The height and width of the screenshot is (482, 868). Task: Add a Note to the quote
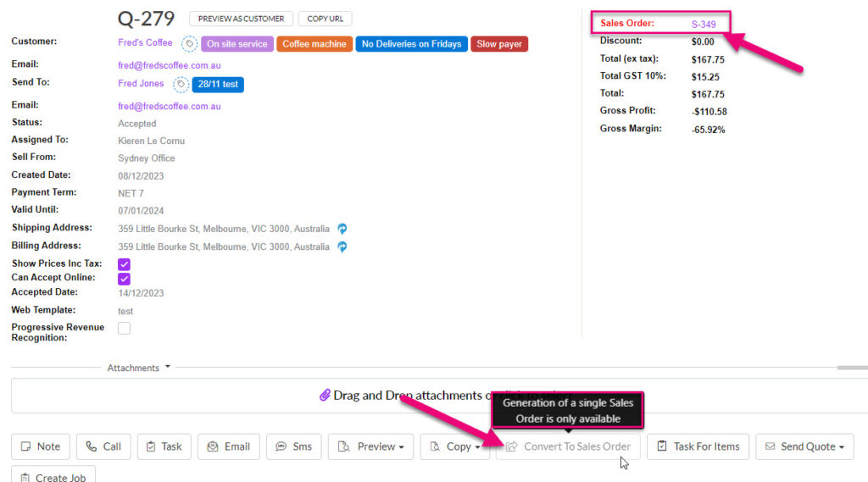(x=41, y=446)
